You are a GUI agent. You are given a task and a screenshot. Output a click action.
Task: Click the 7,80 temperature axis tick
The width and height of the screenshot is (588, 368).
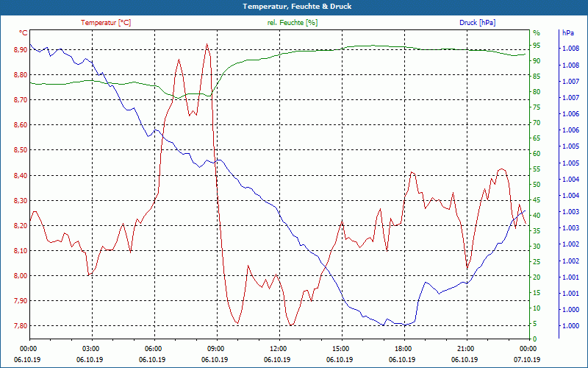[x=21, y=326]
